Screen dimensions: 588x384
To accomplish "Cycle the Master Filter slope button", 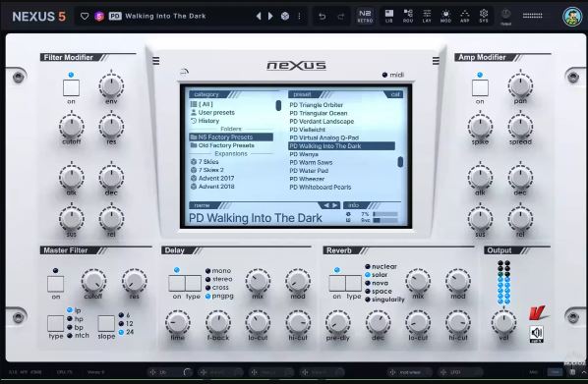I will [x=106, y=324].
